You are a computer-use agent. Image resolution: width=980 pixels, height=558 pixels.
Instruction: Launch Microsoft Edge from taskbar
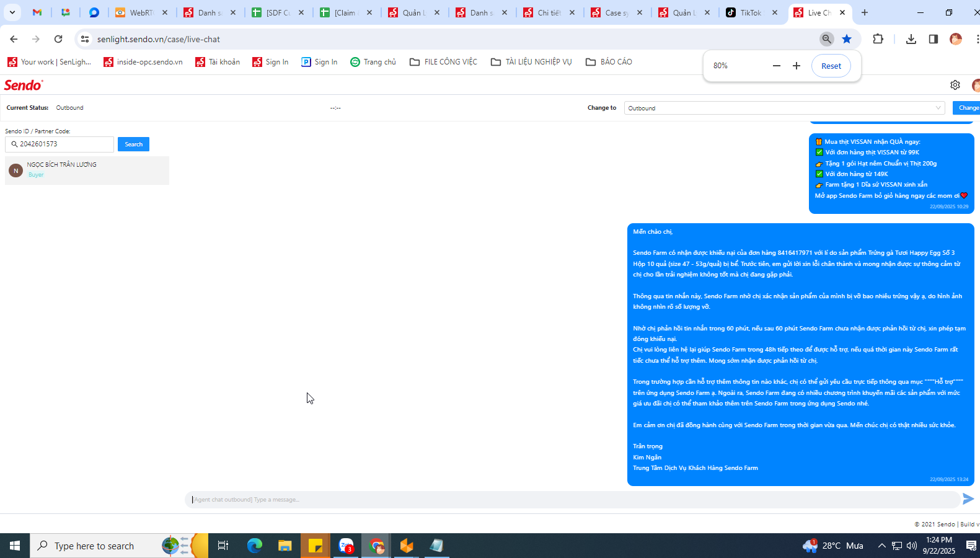coord(255,546)
